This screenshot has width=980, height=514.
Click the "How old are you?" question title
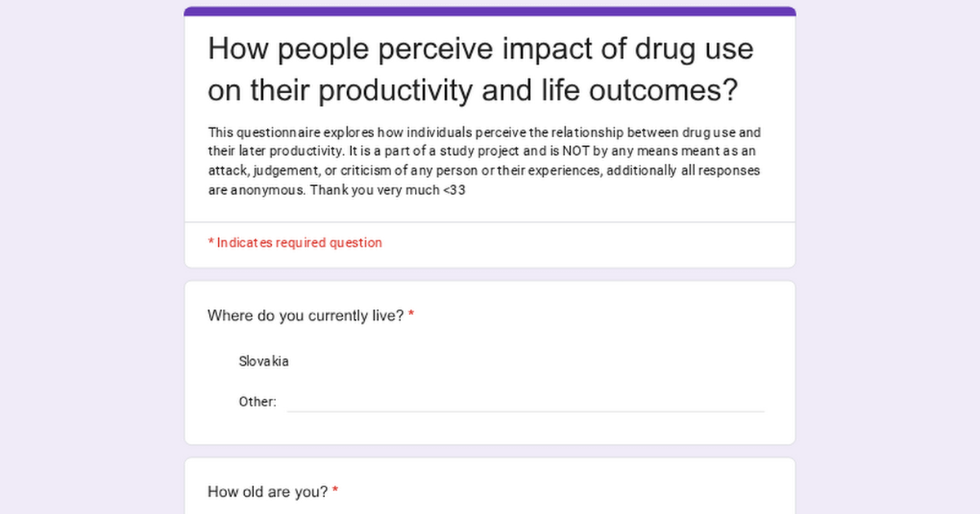269,491
